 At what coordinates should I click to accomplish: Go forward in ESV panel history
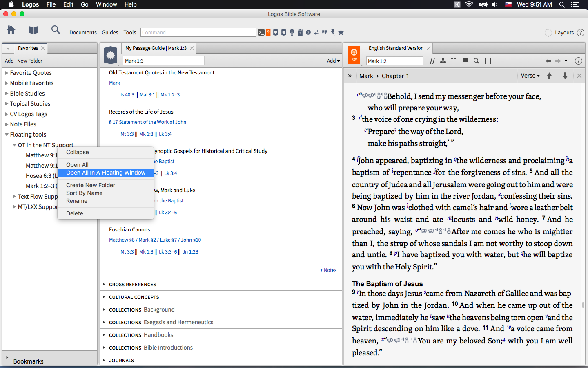click(x=558, y=61)
